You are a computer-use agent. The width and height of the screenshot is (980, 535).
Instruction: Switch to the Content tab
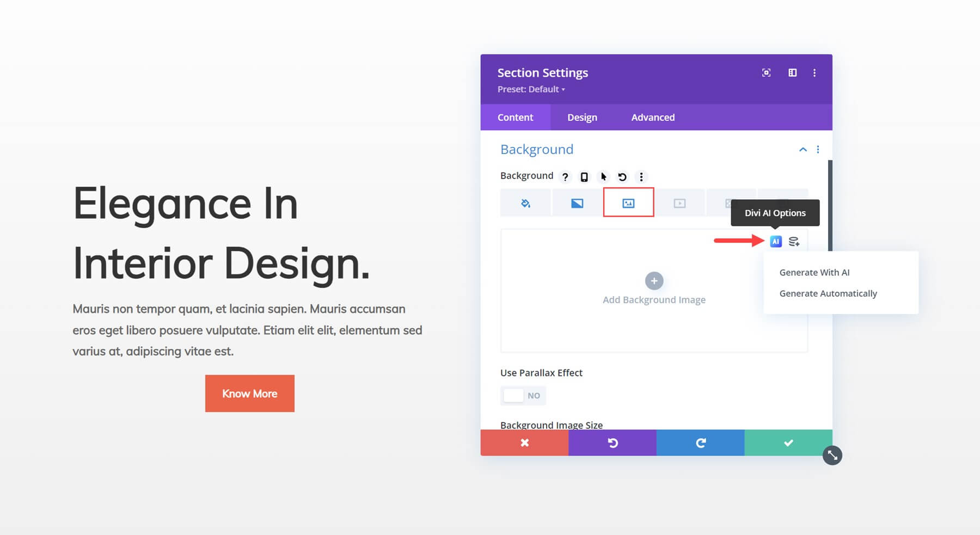click(x=516, y=118)
